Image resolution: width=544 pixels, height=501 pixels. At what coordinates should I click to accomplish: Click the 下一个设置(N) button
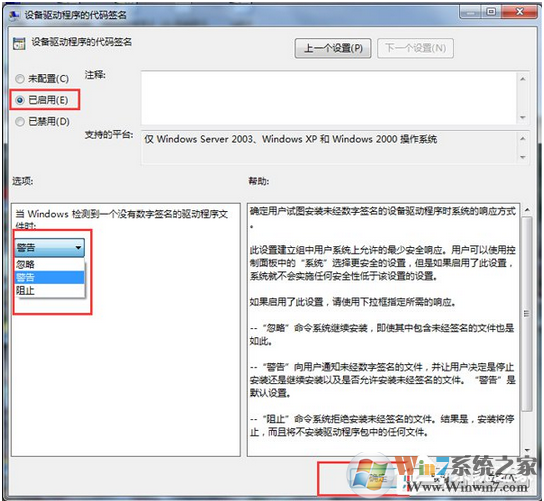tap(415, 48)
